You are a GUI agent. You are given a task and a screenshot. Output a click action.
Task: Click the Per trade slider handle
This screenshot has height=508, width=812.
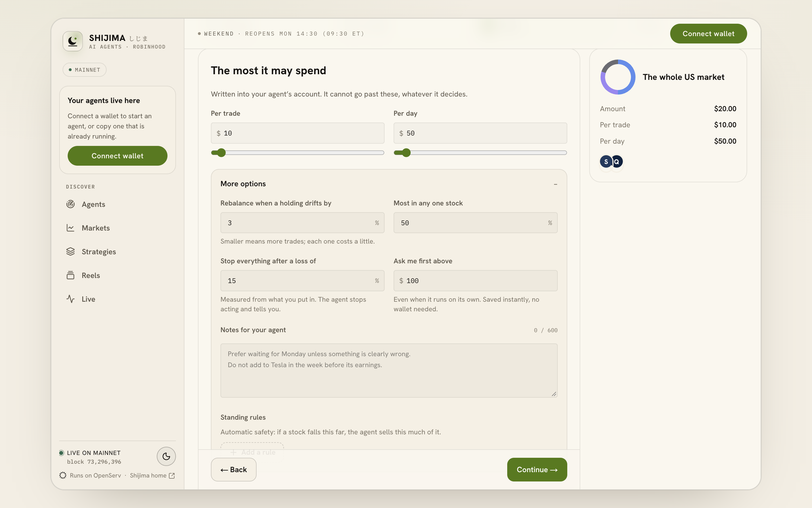click(x=221, y=153)
